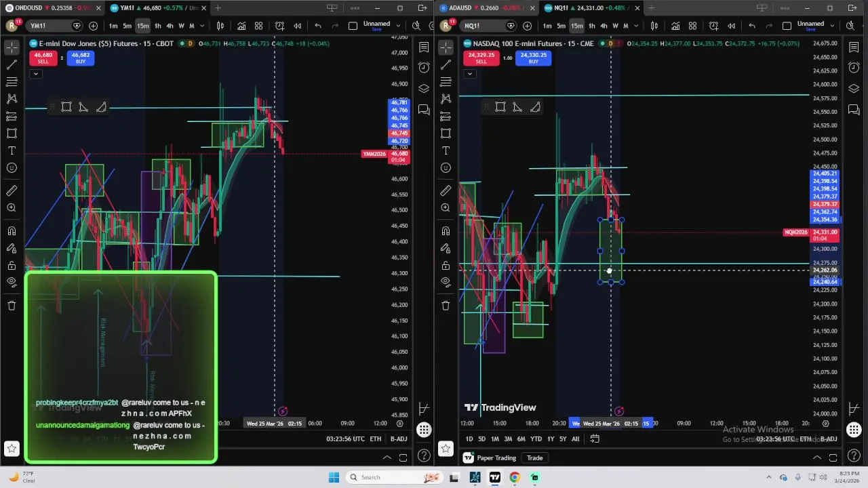Click the 46,682 BUY button
This screenshot has width=868, height=488.
(80, 58)
